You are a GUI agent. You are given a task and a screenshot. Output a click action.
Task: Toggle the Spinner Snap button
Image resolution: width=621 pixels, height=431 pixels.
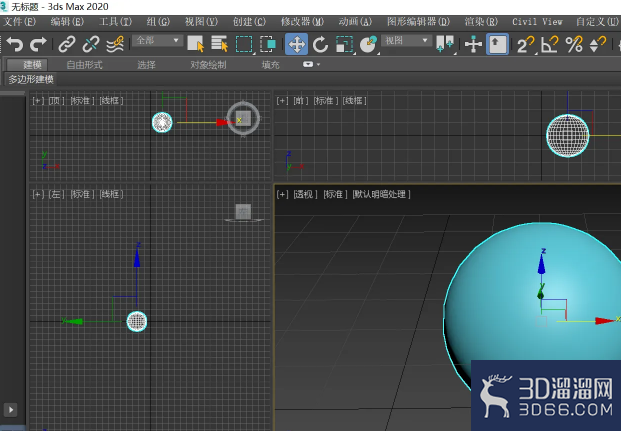pos(598,44)
